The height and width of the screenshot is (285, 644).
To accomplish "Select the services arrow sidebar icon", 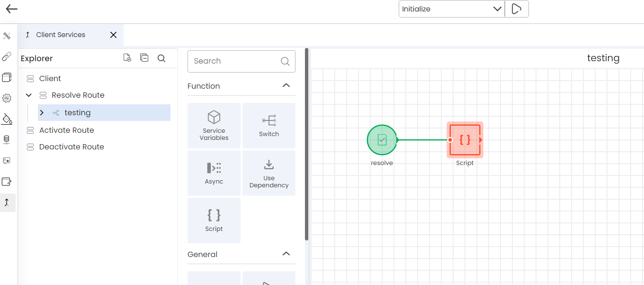I will tap(7, 202).
